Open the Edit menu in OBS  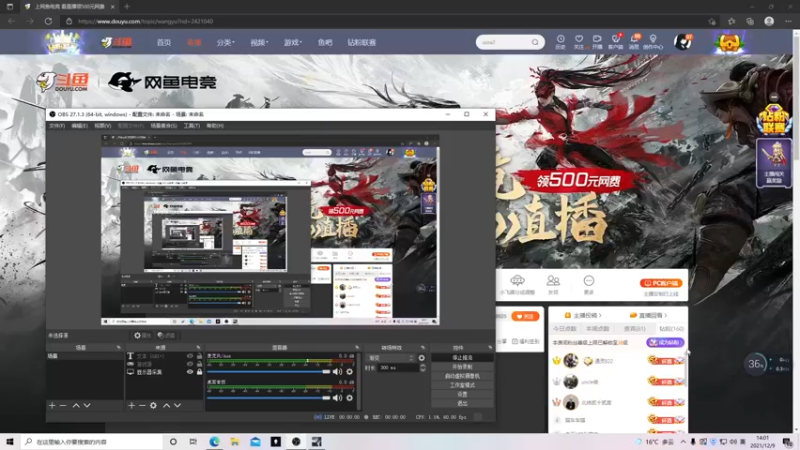tap(79, 126)
